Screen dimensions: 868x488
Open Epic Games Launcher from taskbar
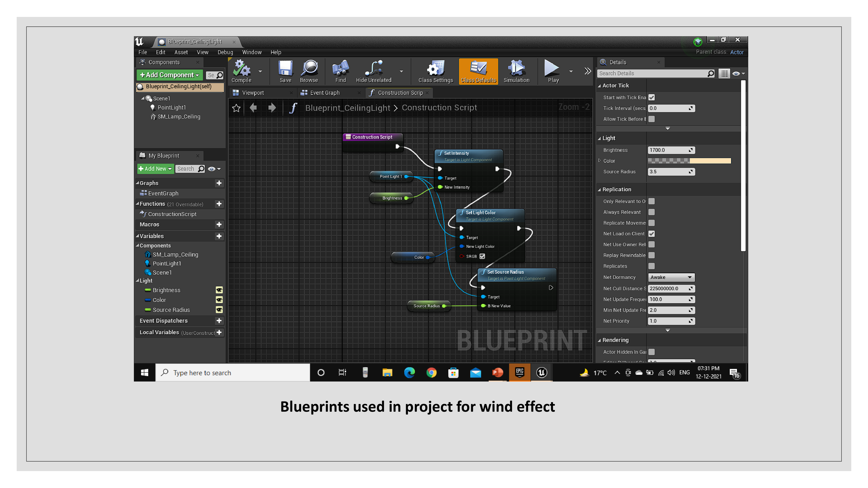[x=519, y=372]
